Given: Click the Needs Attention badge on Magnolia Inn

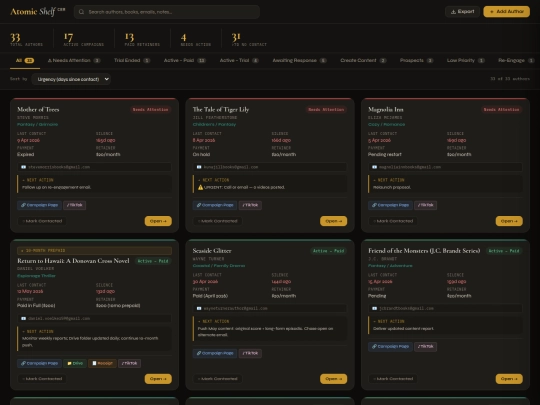Looking at the screenshot, I should coord(501,110).
